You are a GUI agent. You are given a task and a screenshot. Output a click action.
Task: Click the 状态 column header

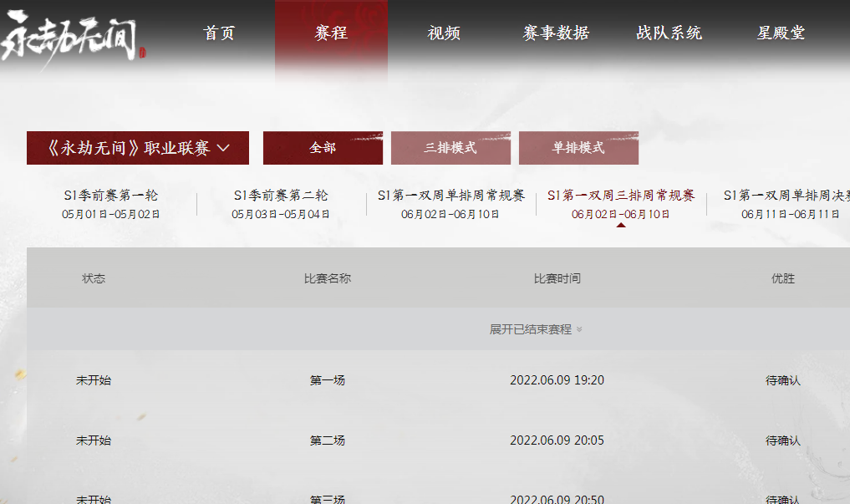pyautogui.click(x=94, y=278)
